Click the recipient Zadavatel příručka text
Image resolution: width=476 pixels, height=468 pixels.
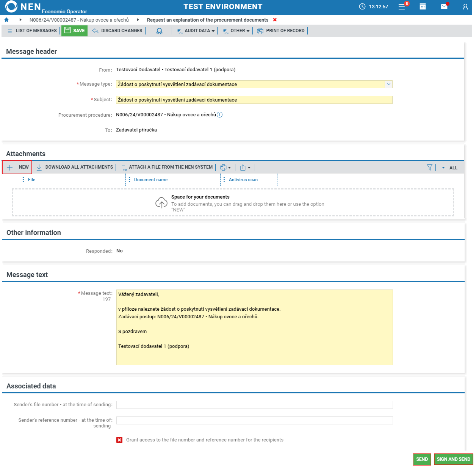(x=136, y=130)
